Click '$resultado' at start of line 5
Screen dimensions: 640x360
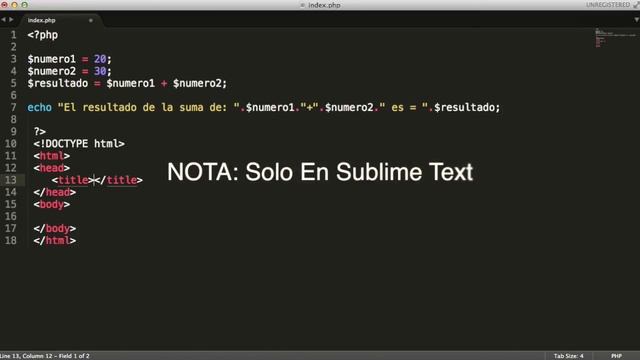point(58,83)
